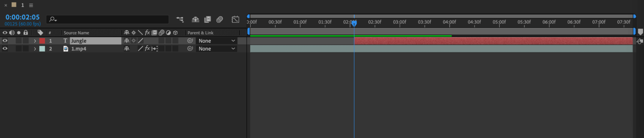Toggle the fx effects switch on 1.mp4

click(148, 48)
